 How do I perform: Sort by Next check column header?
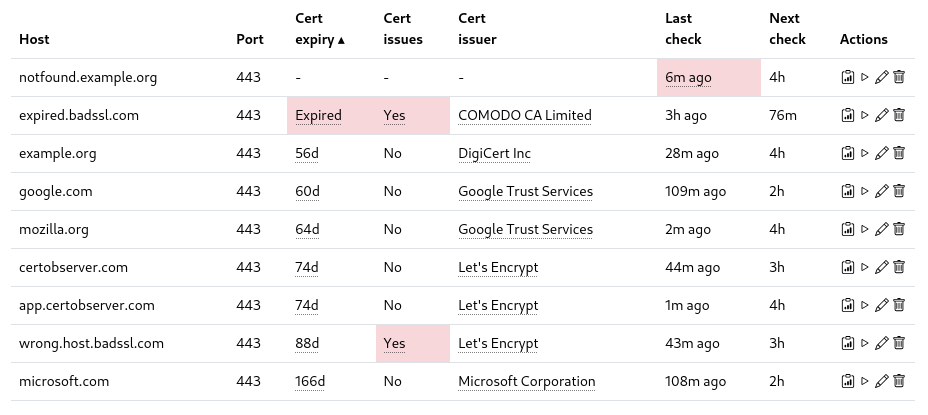coord(787,29)
